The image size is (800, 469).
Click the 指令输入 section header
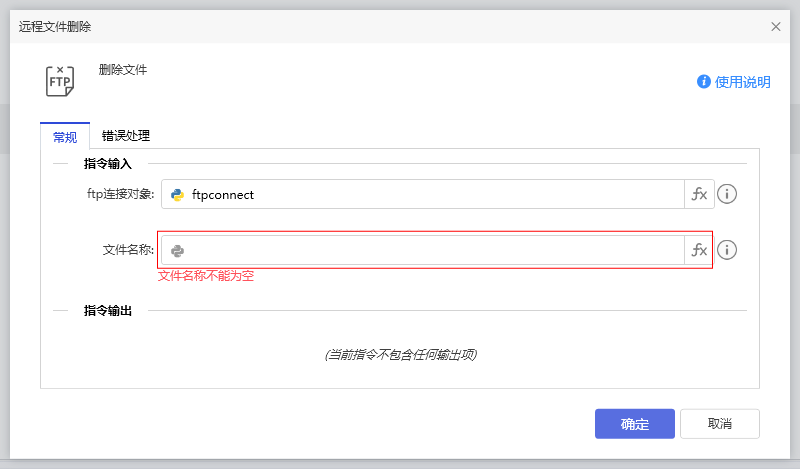tap(108, 163)
